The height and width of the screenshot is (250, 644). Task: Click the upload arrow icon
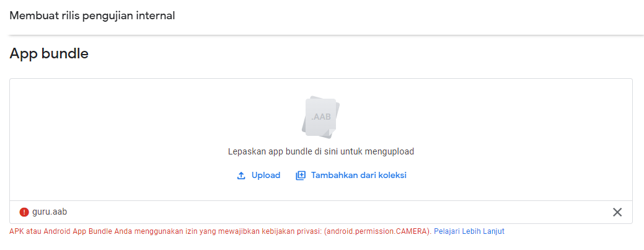(x=242, y=176)
